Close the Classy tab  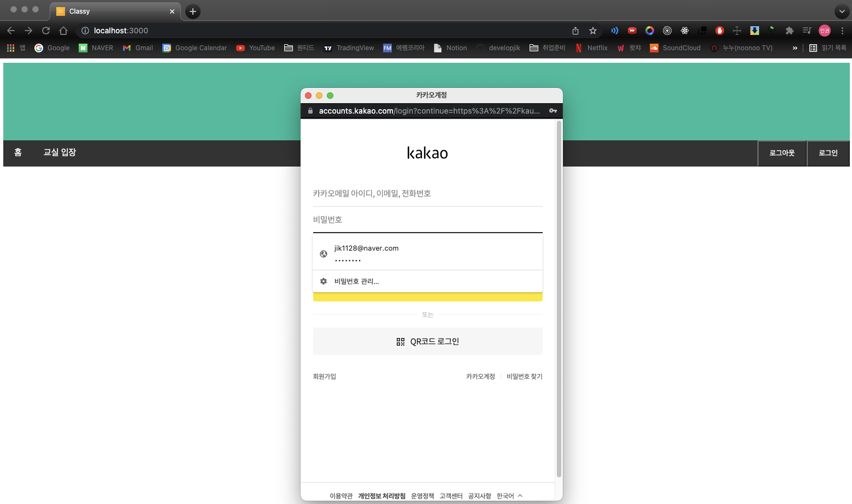(172, 11)
